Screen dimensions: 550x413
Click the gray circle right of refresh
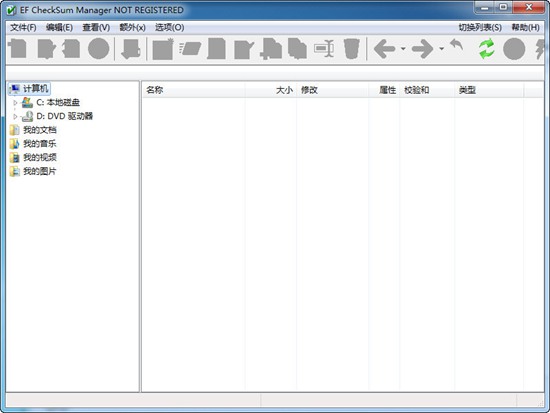pyautogui.click(x=514, y=49)
